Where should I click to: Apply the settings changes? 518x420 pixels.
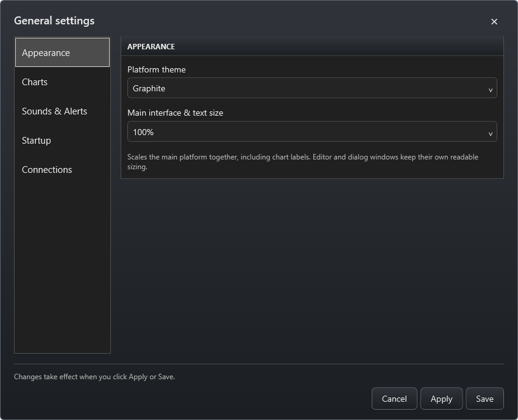click(x=441, y=399)
